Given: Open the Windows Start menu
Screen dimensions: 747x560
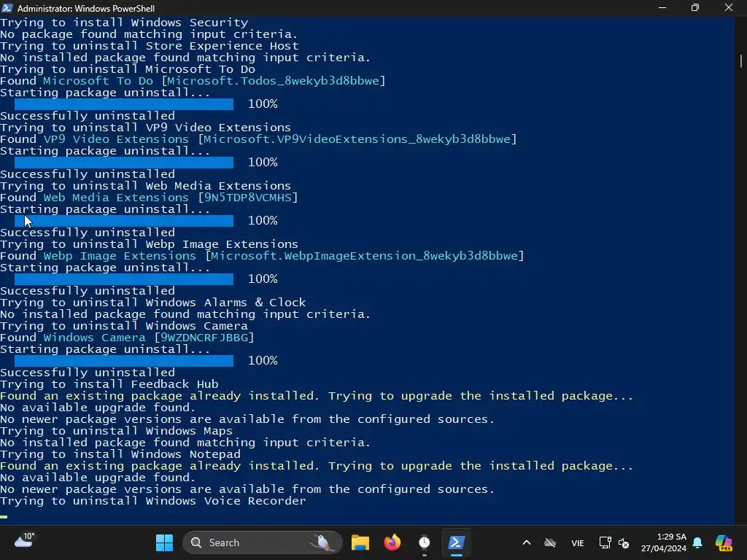Looking at the screenshot, I should tap(164, 542).
